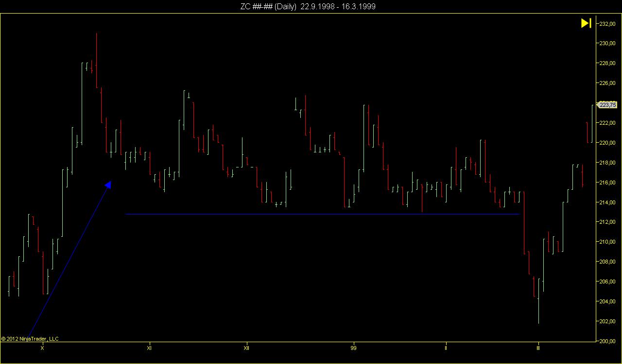Click the 228,00 price axis label

click(608, 64)
